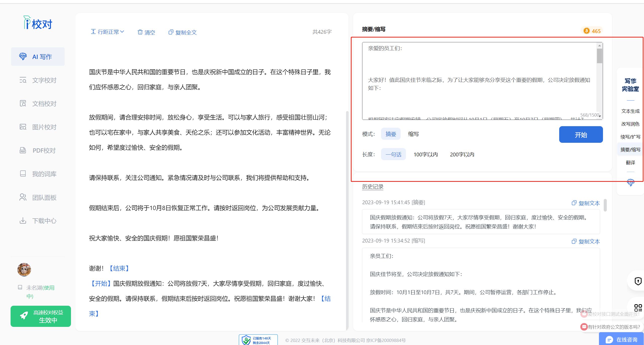
Task: Click the AI 写作 brain icon in sidebar
Action: point(23,56)
